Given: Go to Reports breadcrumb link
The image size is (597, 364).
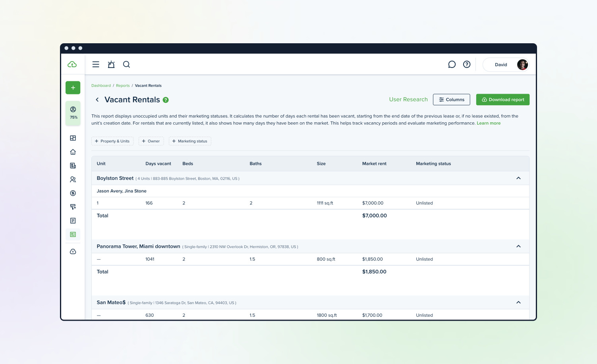Looking at the screenshot, I should click(123, 86).
